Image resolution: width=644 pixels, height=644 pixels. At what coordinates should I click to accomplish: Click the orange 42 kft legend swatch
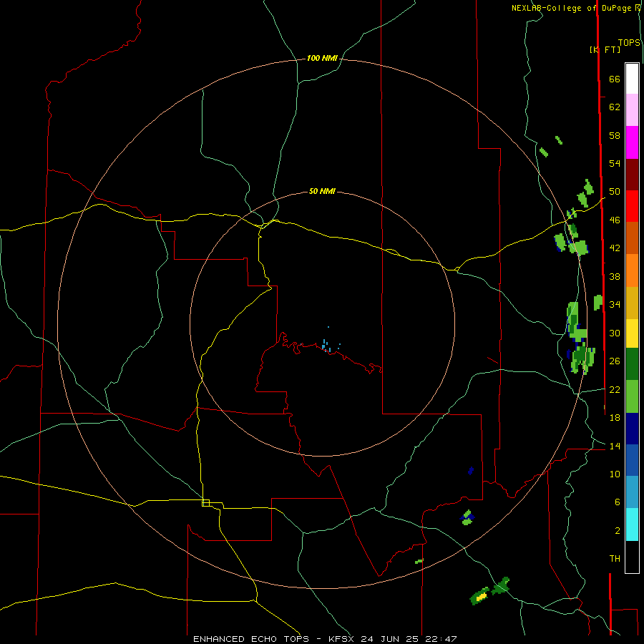(x=632, y=270)
